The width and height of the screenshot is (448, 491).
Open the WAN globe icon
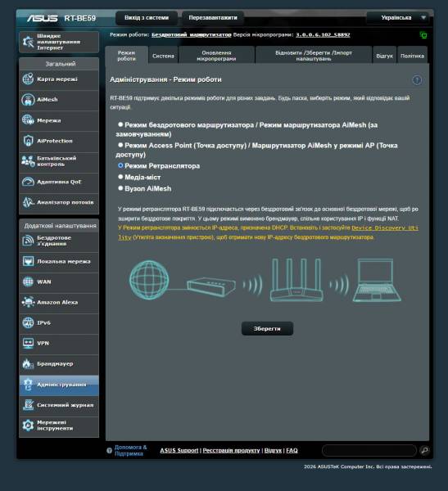(x=28, y=282)
